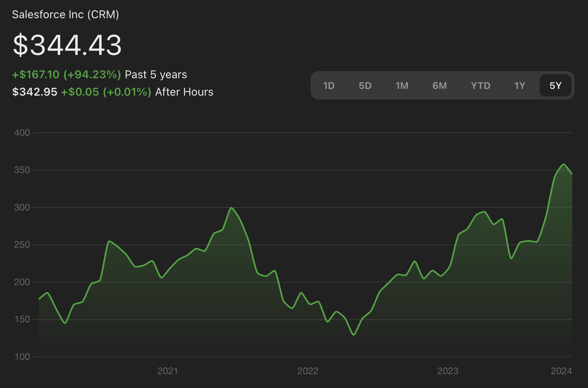Screen dimensions: 588x388
Task: Click the Past 5 years label
Action: (x=156, y=75)
